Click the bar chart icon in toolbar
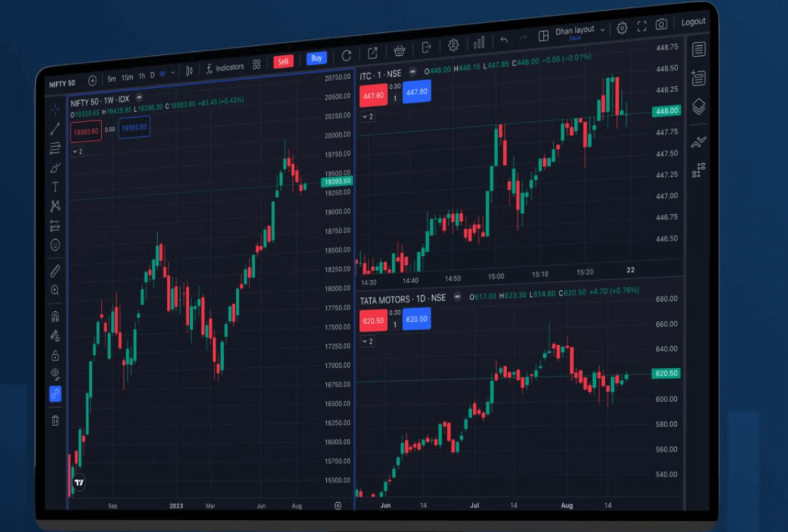Viewport: 788px width, 532px height. tap(479, 42)
